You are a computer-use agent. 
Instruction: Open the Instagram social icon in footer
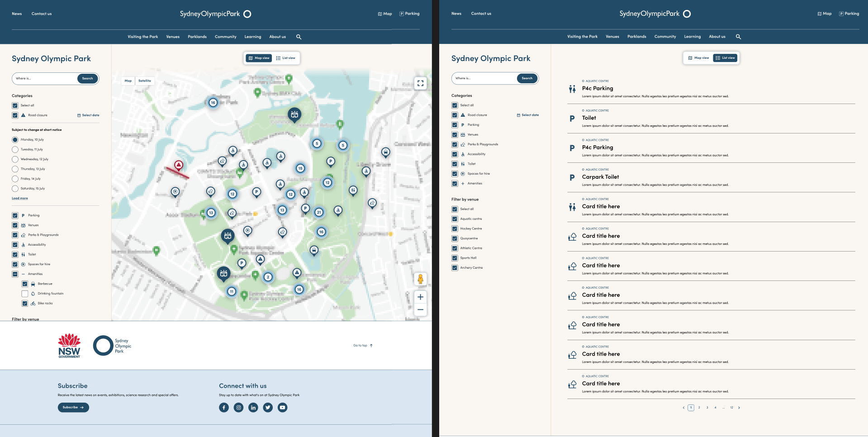click(239, 408)
